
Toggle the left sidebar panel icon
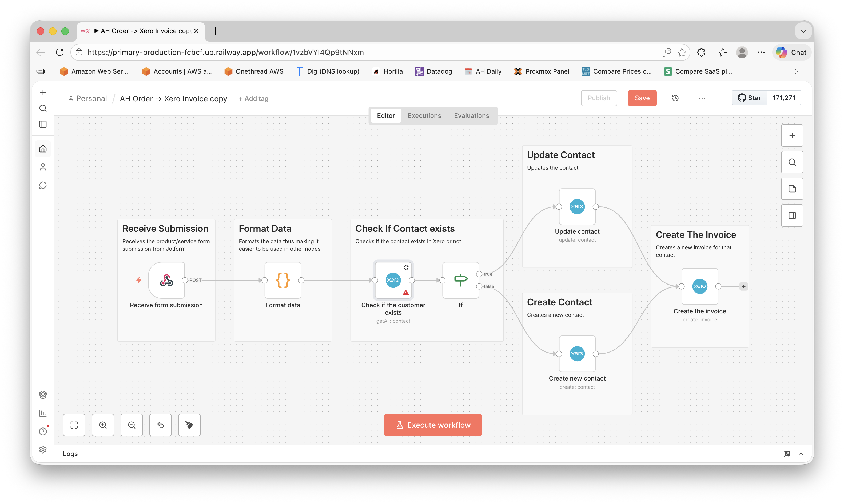[43, 124]
